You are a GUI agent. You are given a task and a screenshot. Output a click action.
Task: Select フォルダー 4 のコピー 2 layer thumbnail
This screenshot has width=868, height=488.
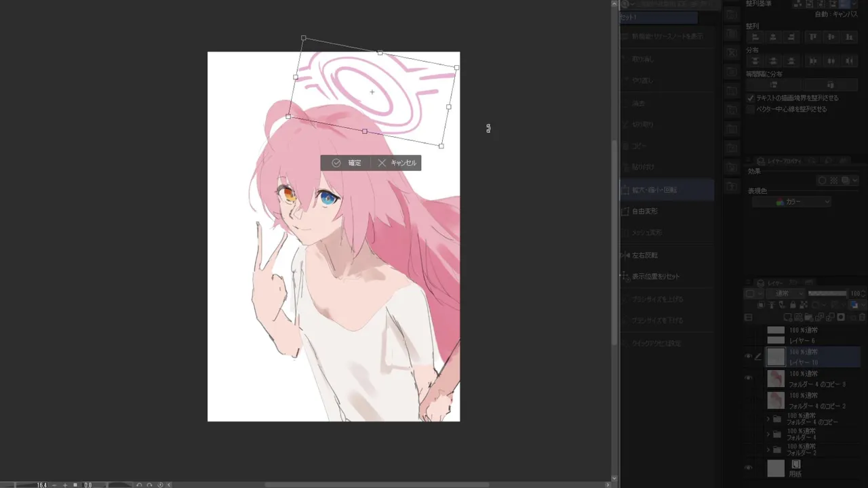point(776,400)
